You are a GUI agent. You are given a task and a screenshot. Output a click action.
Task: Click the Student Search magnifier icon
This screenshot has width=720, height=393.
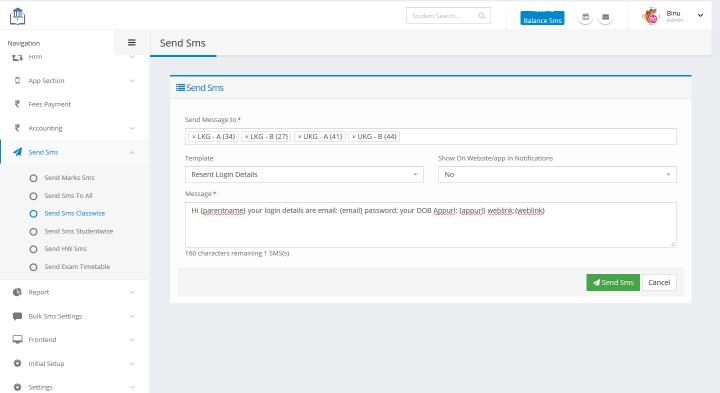point(482,16)
